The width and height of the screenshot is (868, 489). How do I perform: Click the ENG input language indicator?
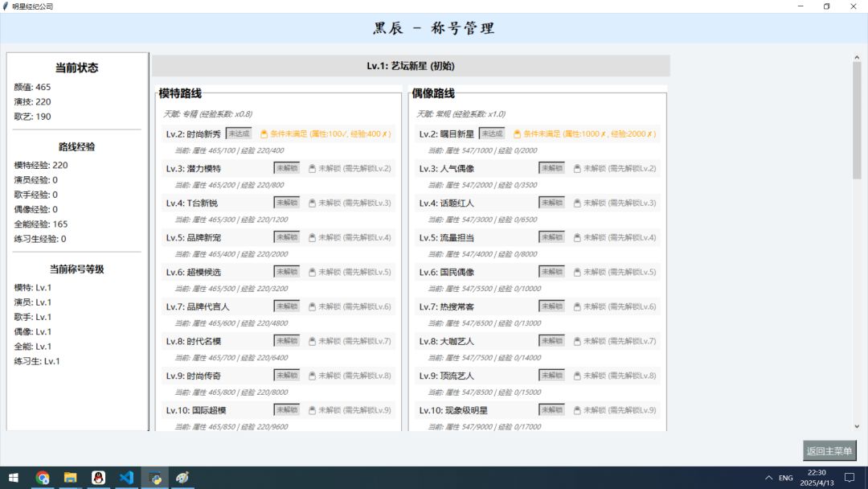tap(785, 478)
